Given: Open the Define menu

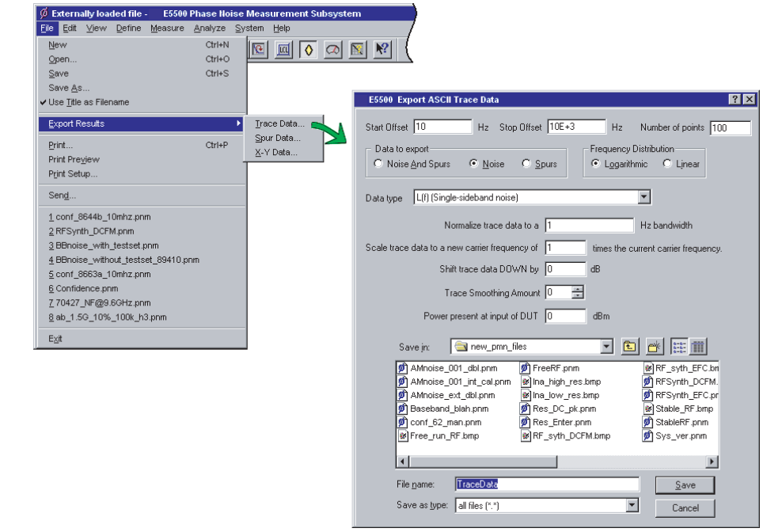Looking at the screenshot, I should click(128, 28).
